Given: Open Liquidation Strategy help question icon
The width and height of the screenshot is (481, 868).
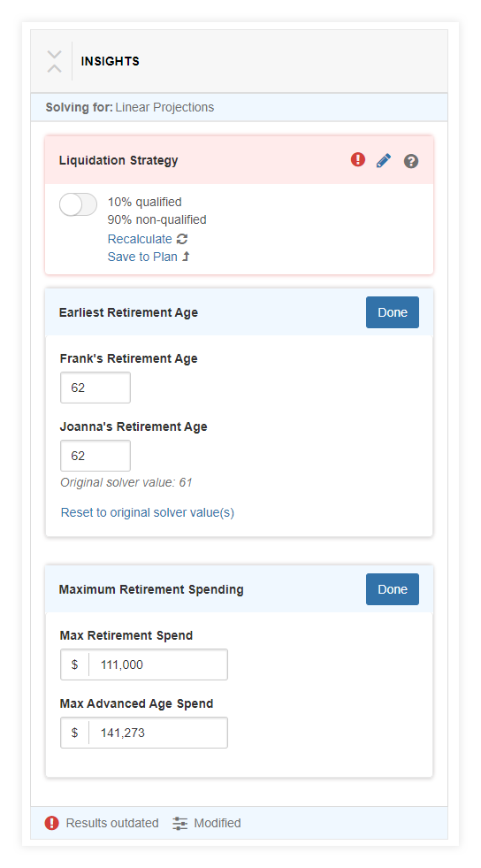Looking at the screenshot, I should point(411,161).
